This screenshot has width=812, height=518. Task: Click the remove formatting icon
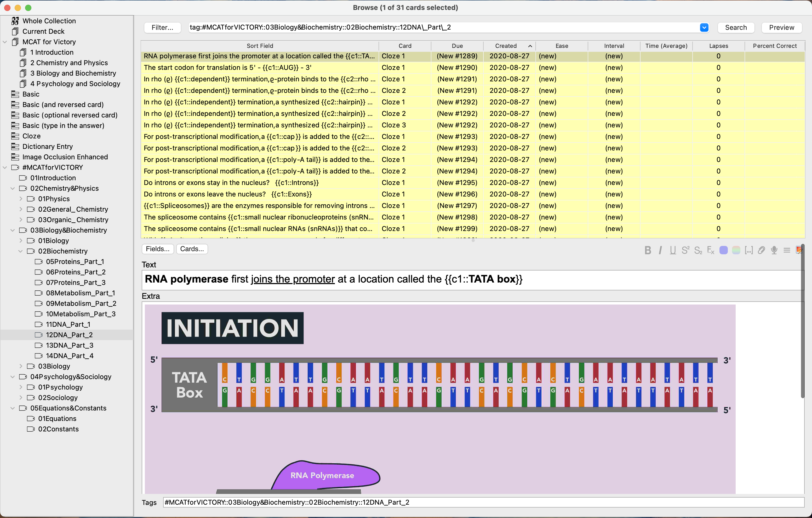[x=711, y=250]
